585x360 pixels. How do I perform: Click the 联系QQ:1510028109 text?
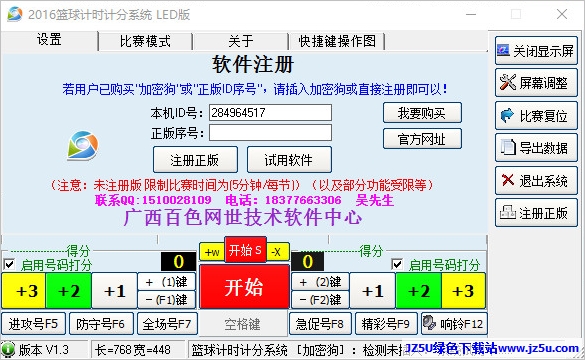click(153, 200)
